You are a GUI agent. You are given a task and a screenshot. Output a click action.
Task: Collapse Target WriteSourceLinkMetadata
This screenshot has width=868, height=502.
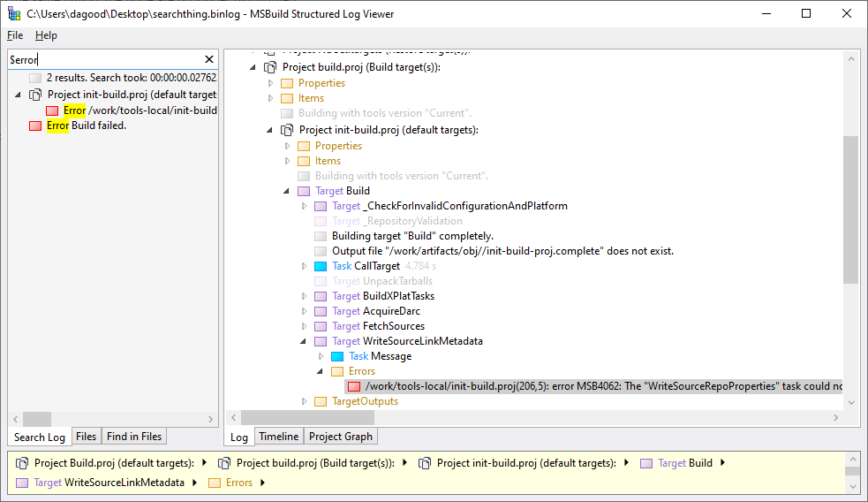point(303,341)
